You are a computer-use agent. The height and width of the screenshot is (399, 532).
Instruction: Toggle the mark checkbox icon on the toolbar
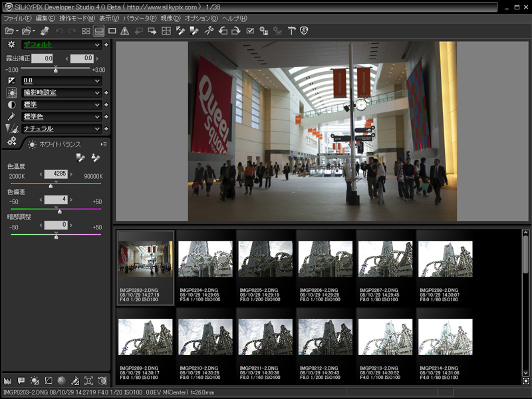250,31
